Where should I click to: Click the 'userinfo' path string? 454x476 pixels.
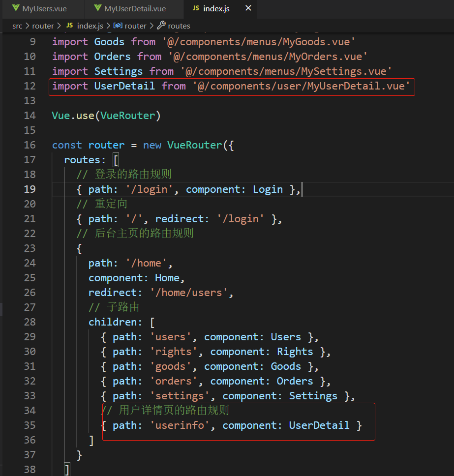(x=180, y=426)
